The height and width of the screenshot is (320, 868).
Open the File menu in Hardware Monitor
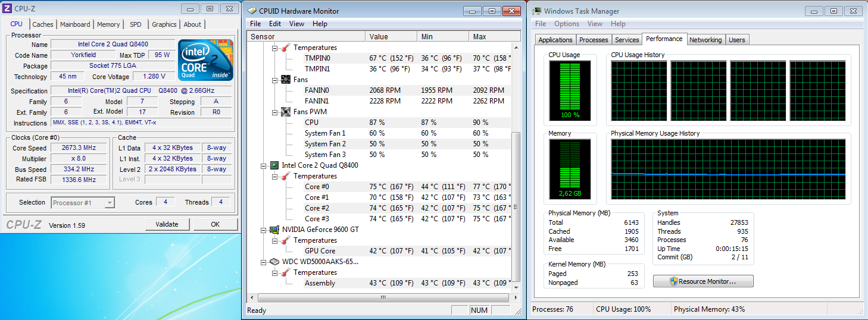(255, 24)
